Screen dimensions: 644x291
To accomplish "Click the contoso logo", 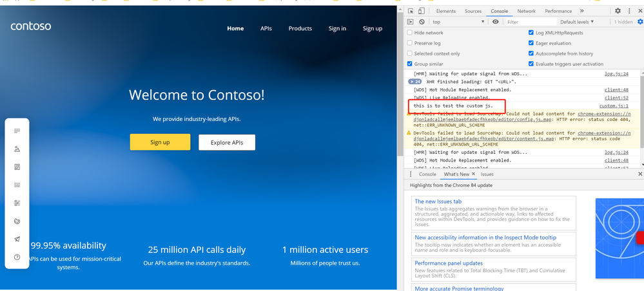I will (x=31, y=26).
